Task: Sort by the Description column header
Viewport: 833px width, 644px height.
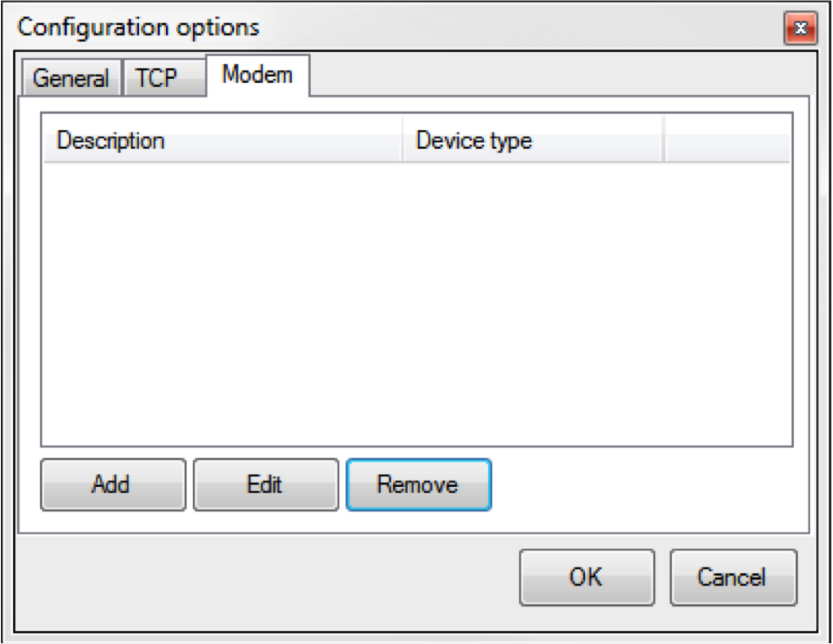Action: pos(221,141)
